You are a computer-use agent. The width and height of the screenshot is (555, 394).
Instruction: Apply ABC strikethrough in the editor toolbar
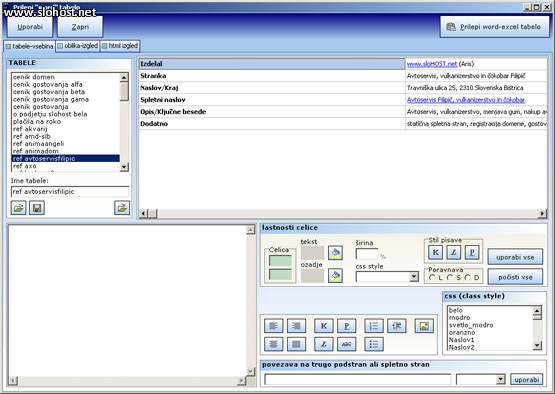pyautogui.click(x=347, y=344)
